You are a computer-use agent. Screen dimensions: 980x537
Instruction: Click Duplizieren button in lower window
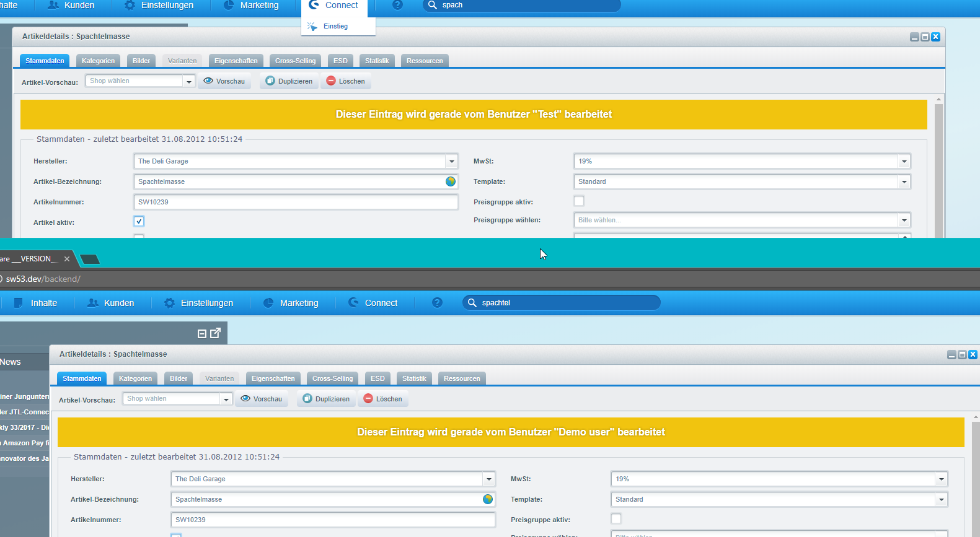click(326, 399)
